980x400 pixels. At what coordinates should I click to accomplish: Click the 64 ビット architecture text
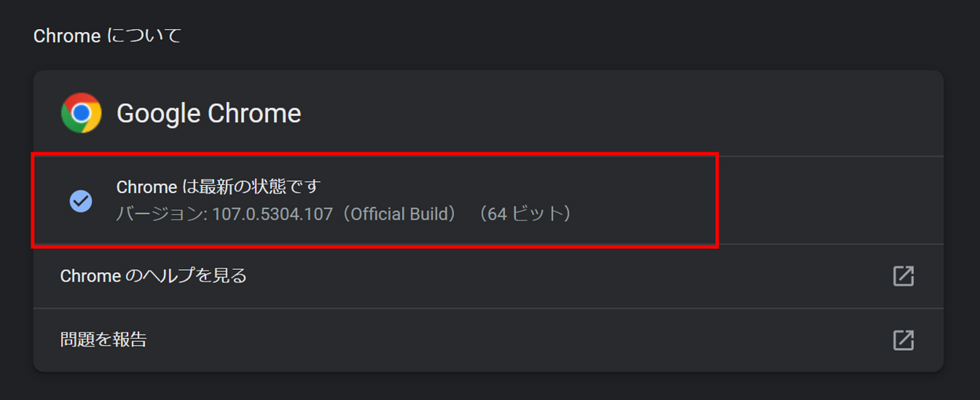tap(528, 213)
